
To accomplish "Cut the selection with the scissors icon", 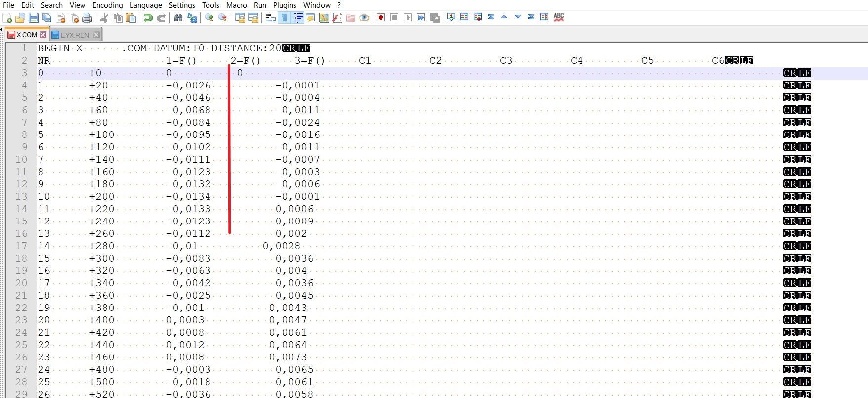I will 104,18.
